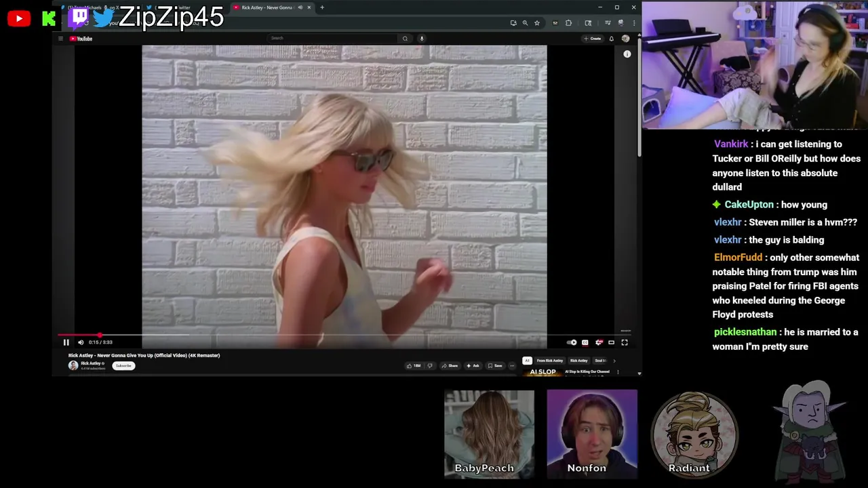868x488 pixels.
Task: Click chat username CakeUpton
Action: pos(749,205)
